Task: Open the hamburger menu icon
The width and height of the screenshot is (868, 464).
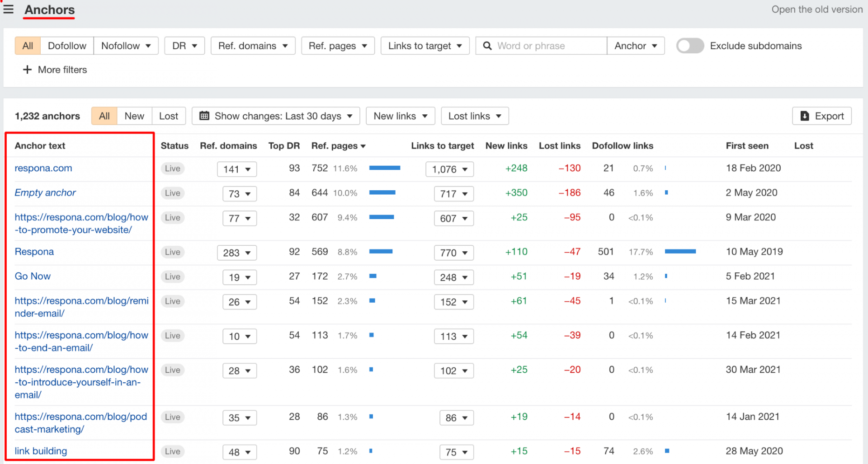Action: (8, 9)
